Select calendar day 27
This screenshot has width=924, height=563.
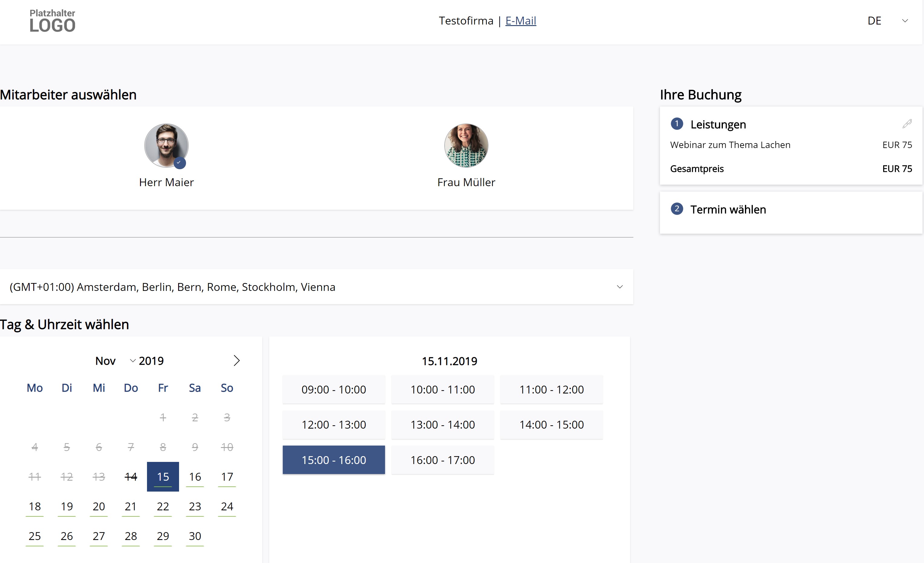99,536
